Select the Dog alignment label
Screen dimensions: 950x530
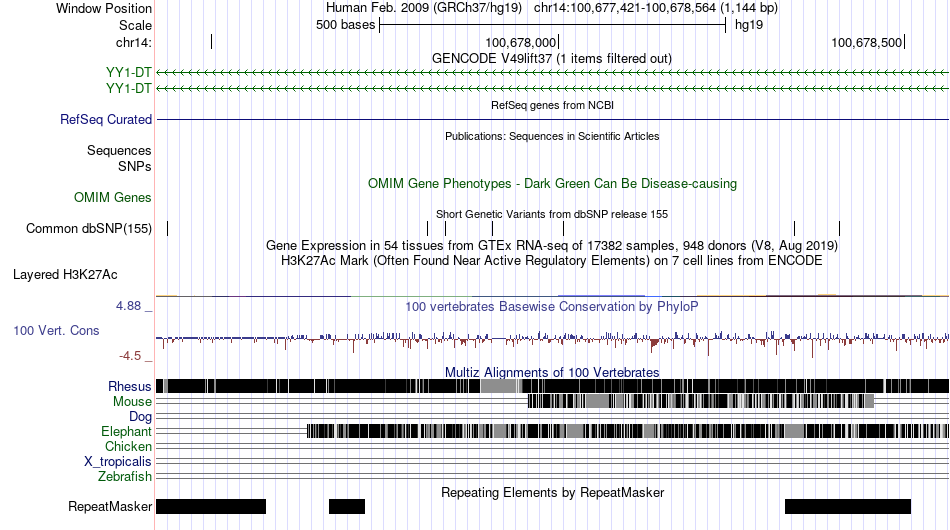141,417
